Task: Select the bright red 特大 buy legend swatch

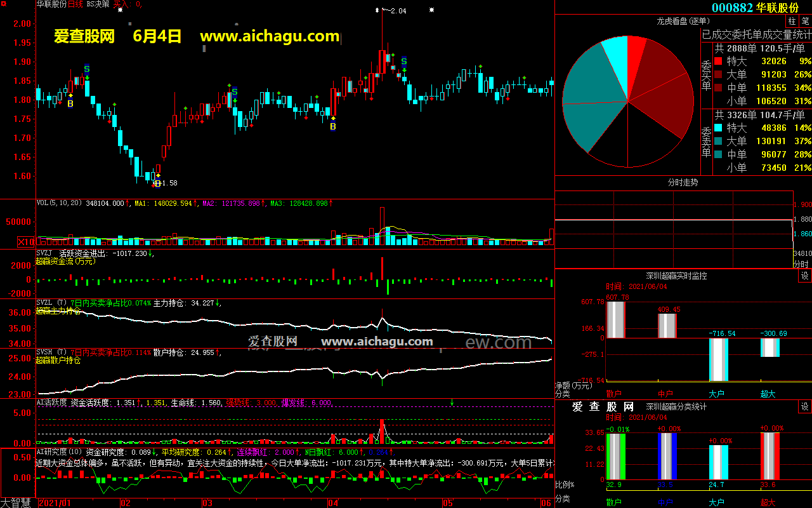Action: tap(718, 62)
